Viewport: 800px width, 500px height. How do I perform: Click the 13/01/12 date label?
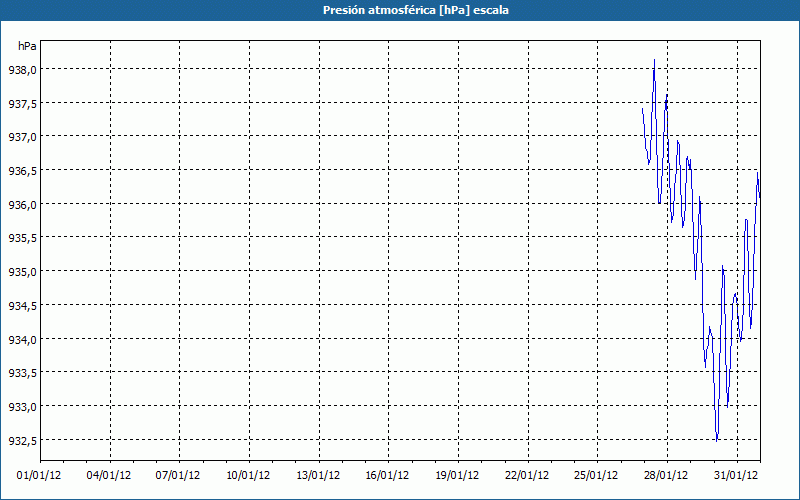pyautogui.click(x=318, y=476)
